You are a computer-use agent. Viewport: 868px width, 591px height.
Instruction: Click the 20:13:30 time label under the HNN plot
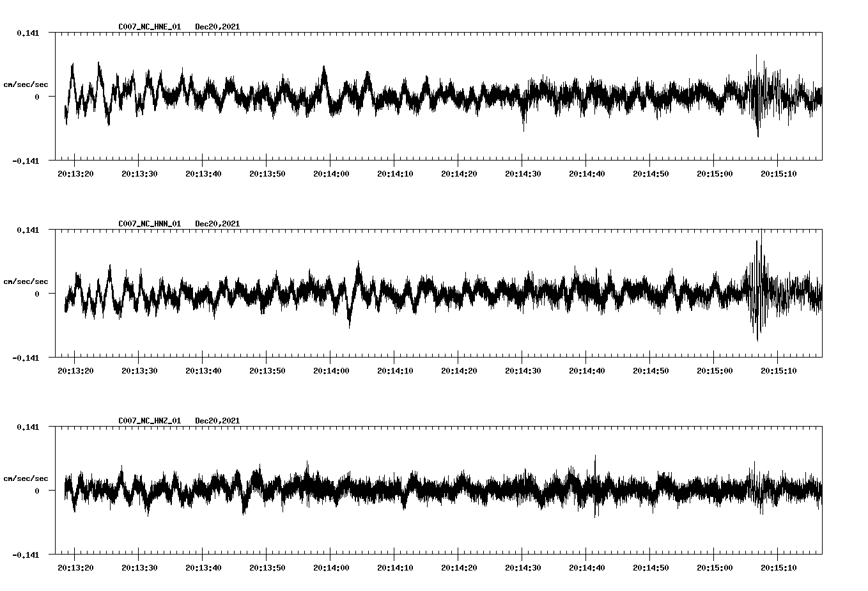point(139,371)
